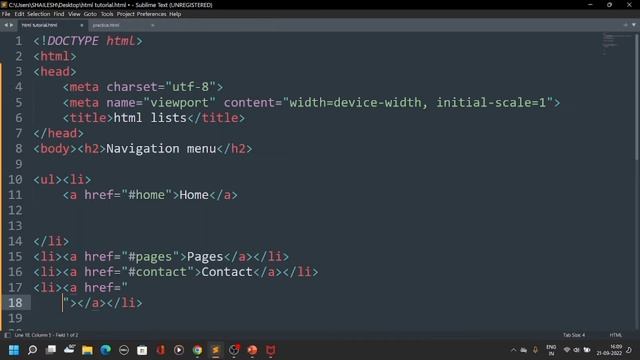Click the Line 18, Column status text
The height and width of the screenshot is (360, 640).
(x=46, y=335)
